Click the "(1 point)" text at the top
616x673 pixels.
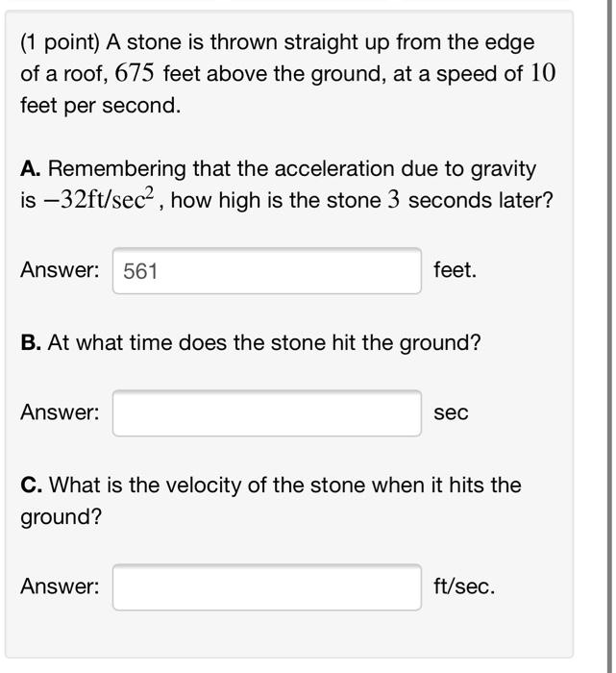point(61,42)
